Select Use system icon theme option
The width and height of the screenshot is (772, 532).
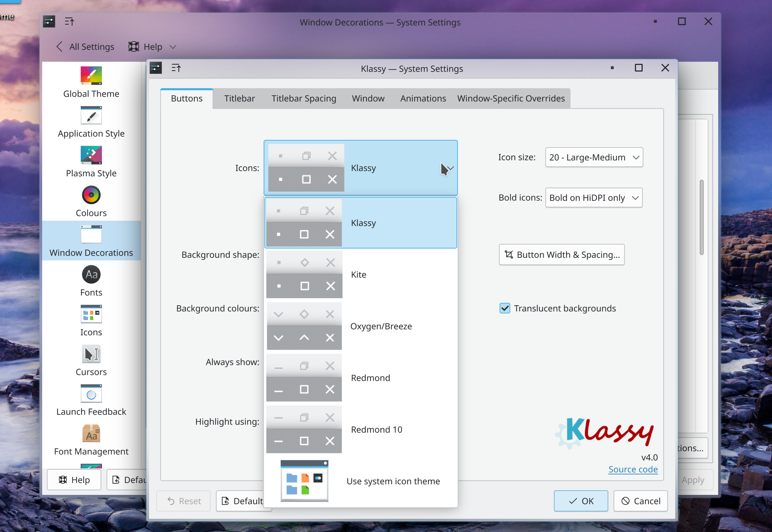click(361, 481)
